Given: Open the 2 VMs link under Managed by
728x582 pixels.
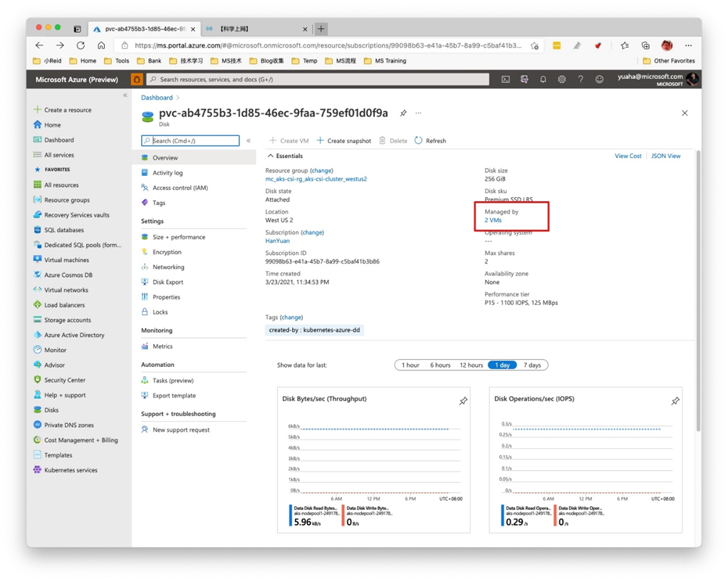Looking at the screenshot, I should click(x=493, y=220).
